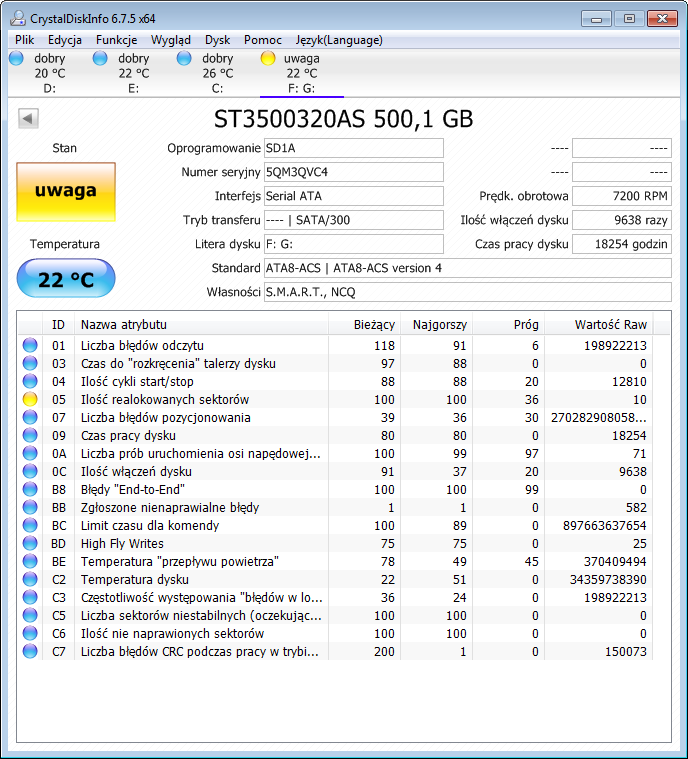Open the Funkcje menu

[116, 40]
